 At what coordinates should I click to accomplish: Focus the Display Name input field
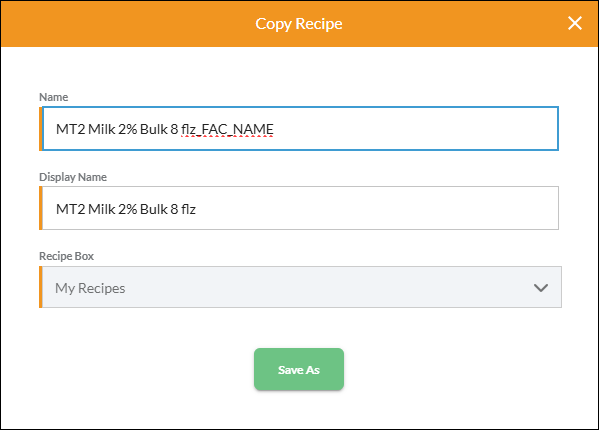click(x=300, y=208)
